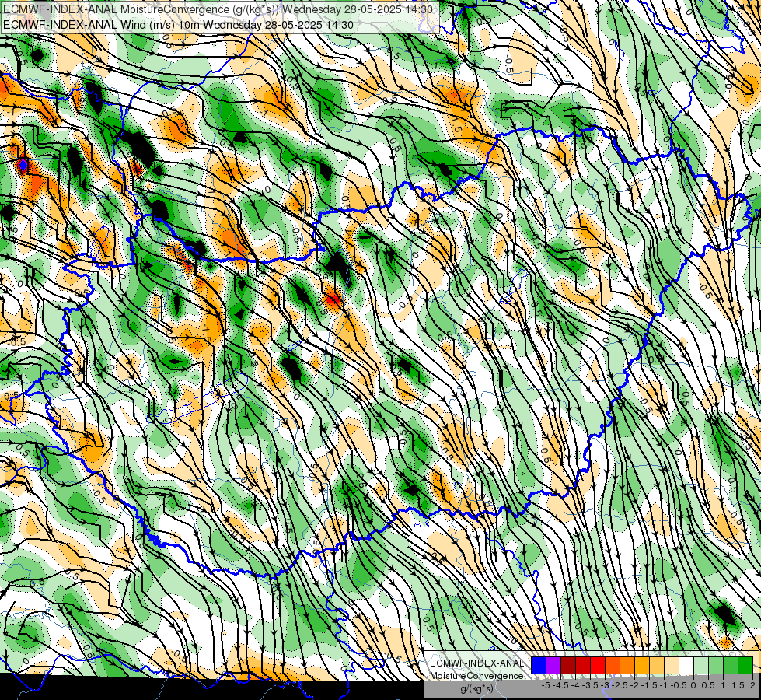Viewport: 761px width, 700px height.
Task: Pick the darkest green swatch ending at 2
Action: point(745,666)
